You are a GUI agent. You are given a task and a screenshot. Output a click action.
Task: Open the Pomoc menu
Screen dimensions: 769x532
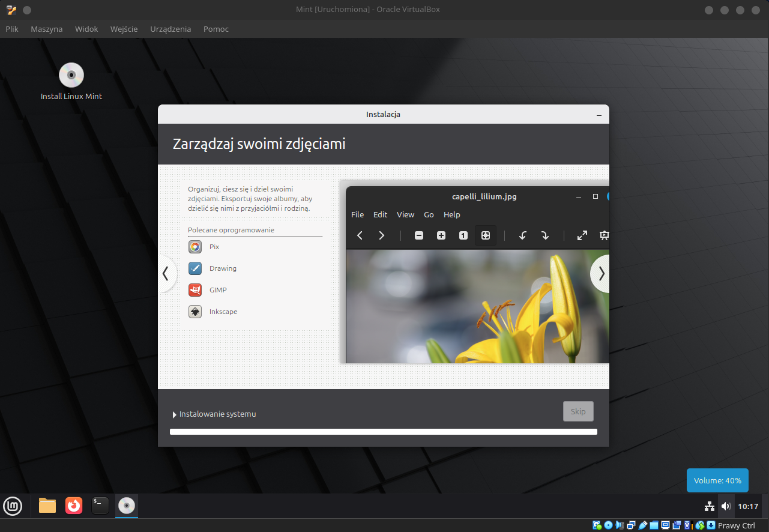[x=216, y=29]
